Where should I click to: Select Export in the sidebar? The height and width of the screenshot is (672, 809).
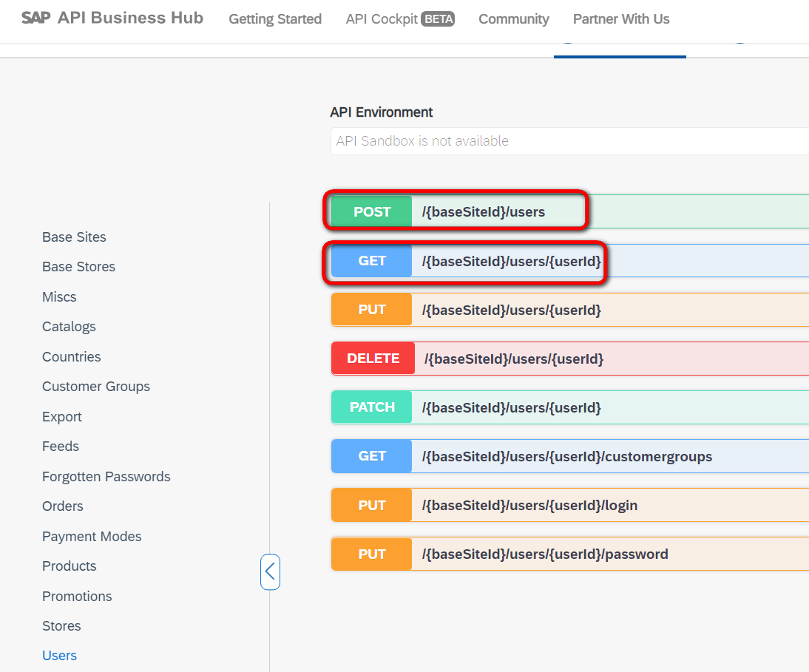click(x=62, y=417)
